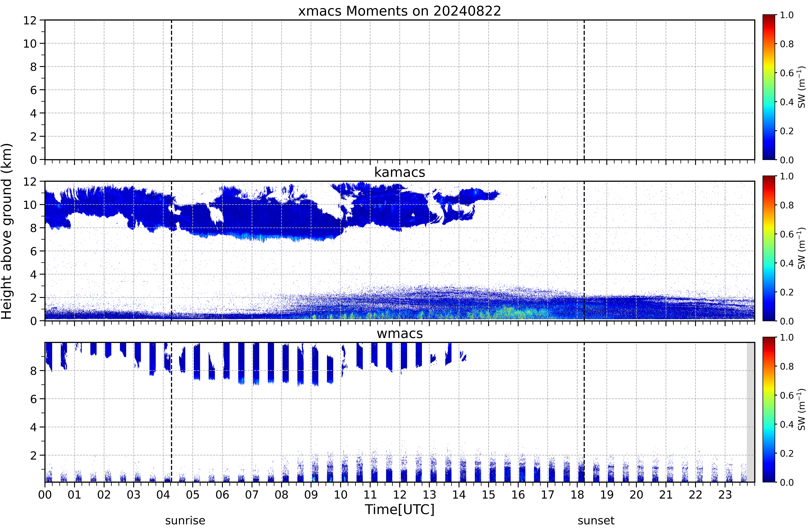Click the 'sunrise' label below the time axis
The width and height of the screenshot is (812, 532).
(x=185, y=521)
